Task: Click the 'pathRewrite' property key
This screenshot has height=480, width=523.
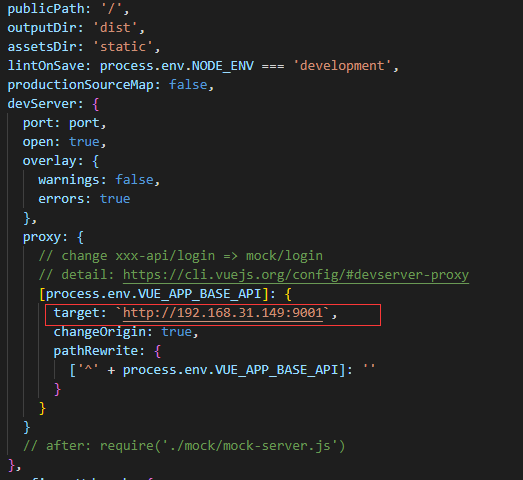Action: (95, 351)
